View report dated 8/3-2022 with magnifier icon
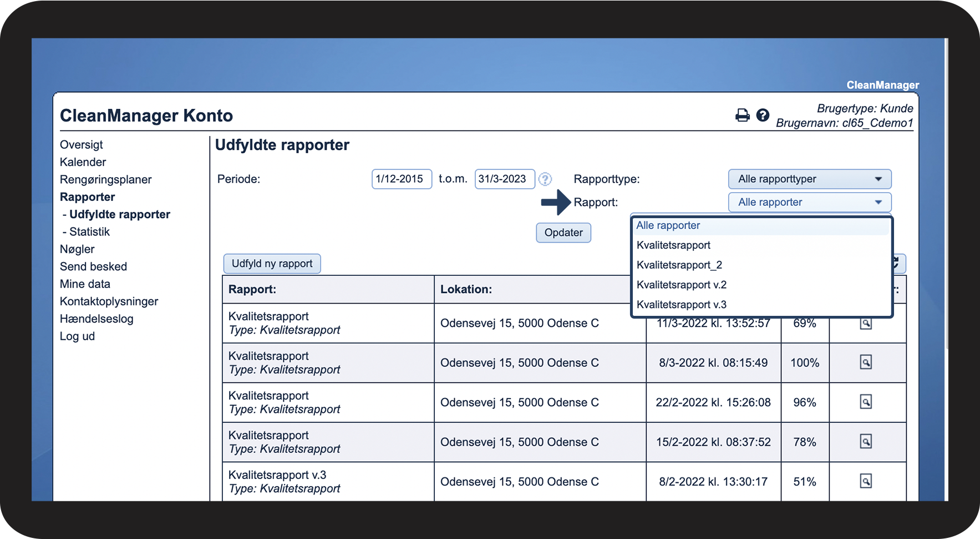The width and height of the screenshot is (980, 539). coord(865,362)
